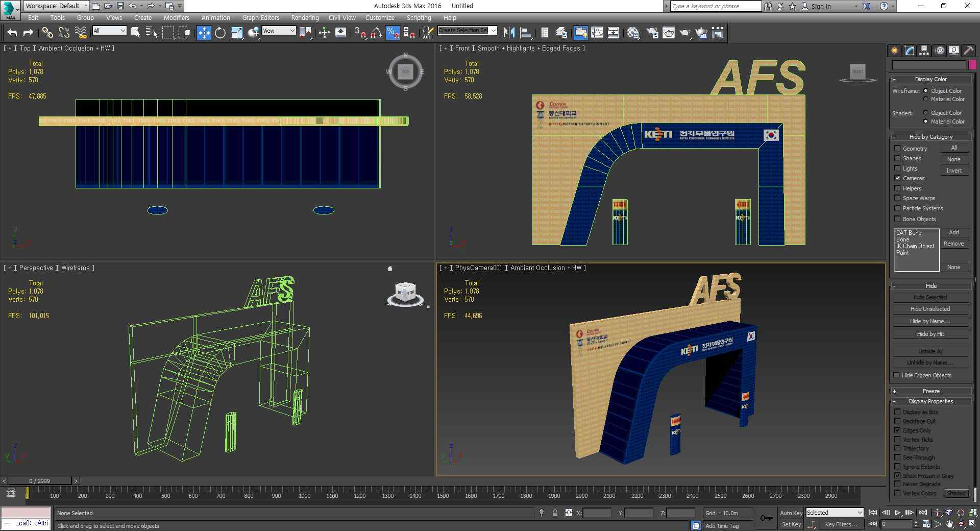Switch to Utilities hammer panel
This screenshot has height=531, width=980.
(x=968, y=50)
